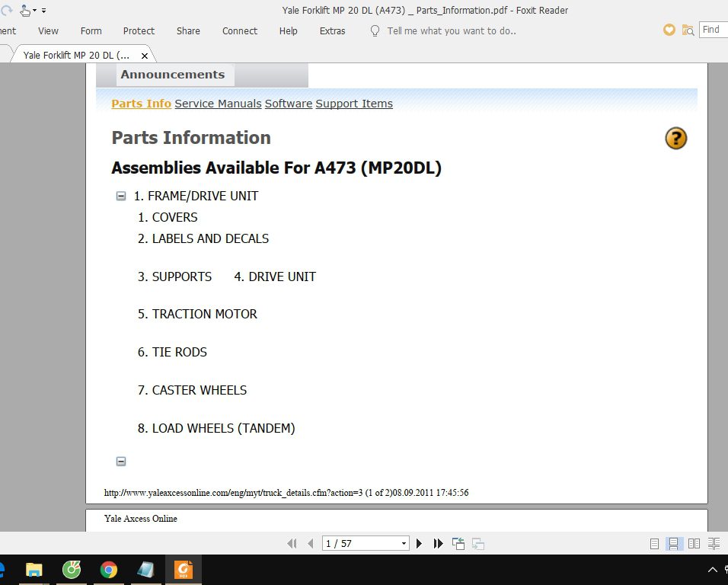Go to previous page button
Screen dimensions: 728x585
coord(311,543)
